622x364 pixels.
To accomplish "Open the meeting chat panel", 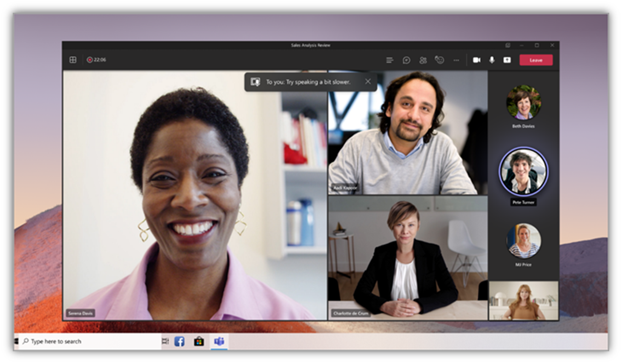I will [x=406, y=60].
